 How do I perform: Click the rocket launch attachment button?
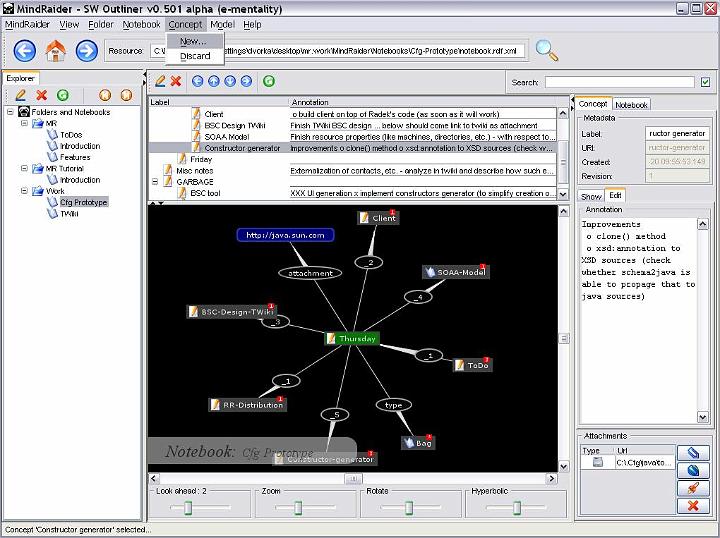693,488
